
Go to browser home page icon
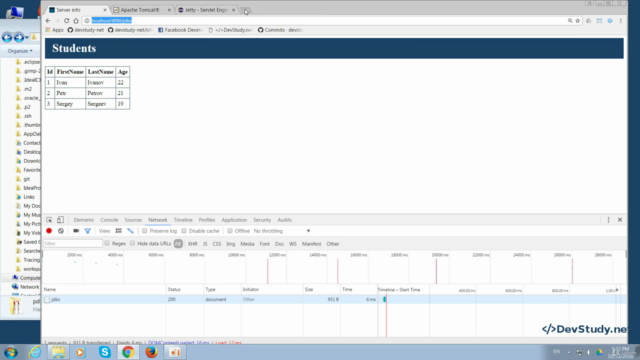point(76,20)
